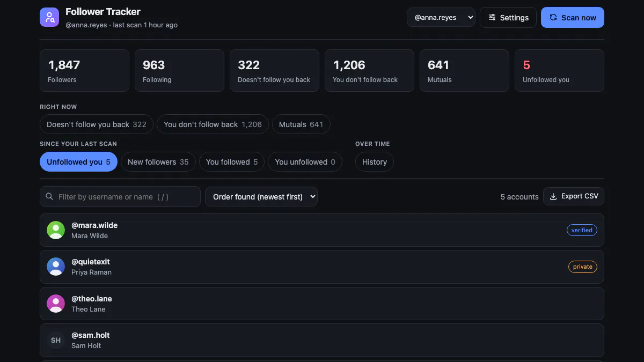This screenshot has width=644, height=362.
Task: Select the Mutuals 641 chip
Action: pyautogui.click(x=301, y=124)
